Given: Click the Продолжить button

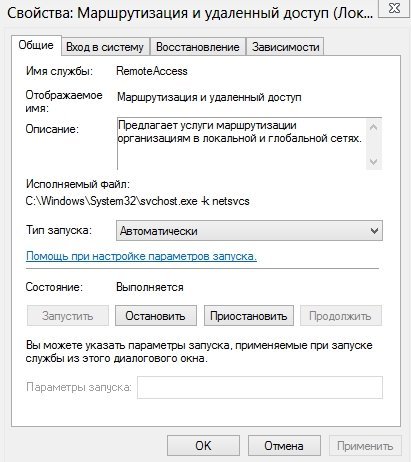Looking at the screenshot, I should point(341,316).
